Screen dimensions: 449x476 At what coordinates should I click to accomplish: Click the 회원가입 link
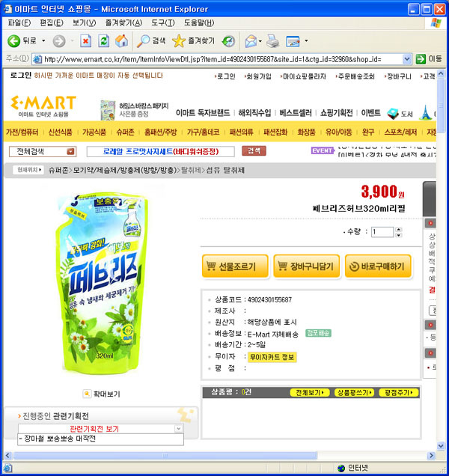[x=259, y=76]
